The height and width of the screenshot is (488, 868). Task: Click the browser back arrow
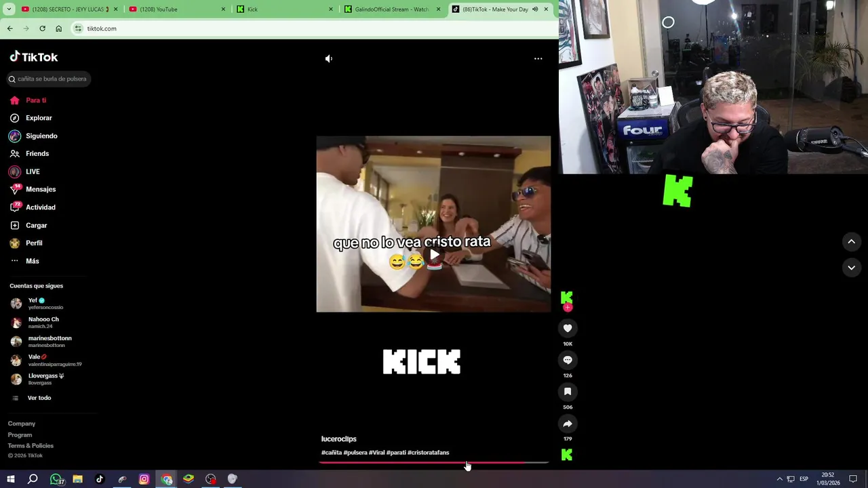[x=9, y=28]
